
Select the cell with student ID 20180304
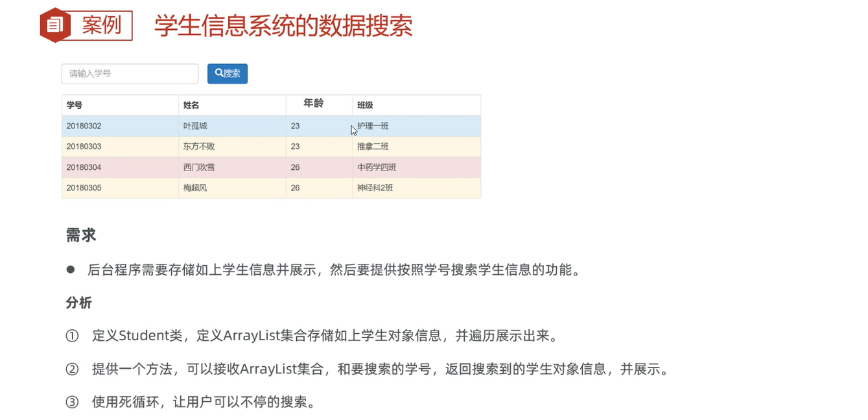pos(120,168)
